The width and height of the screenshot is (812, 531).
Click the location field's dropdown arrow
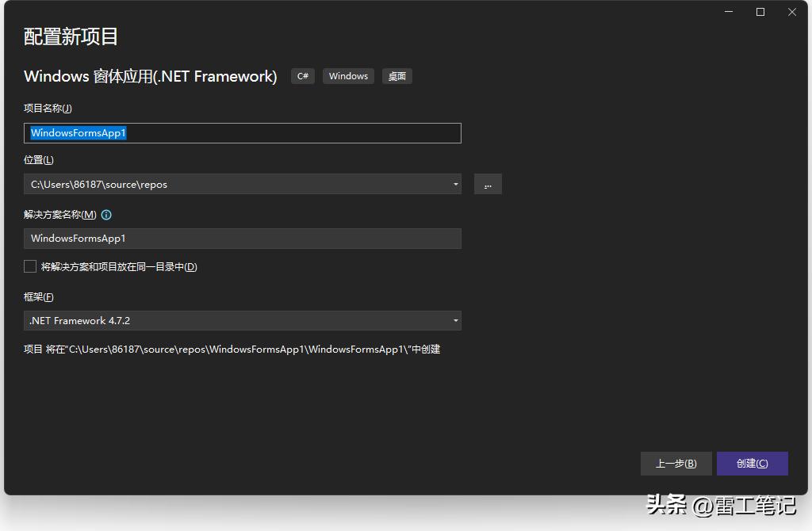455,184
